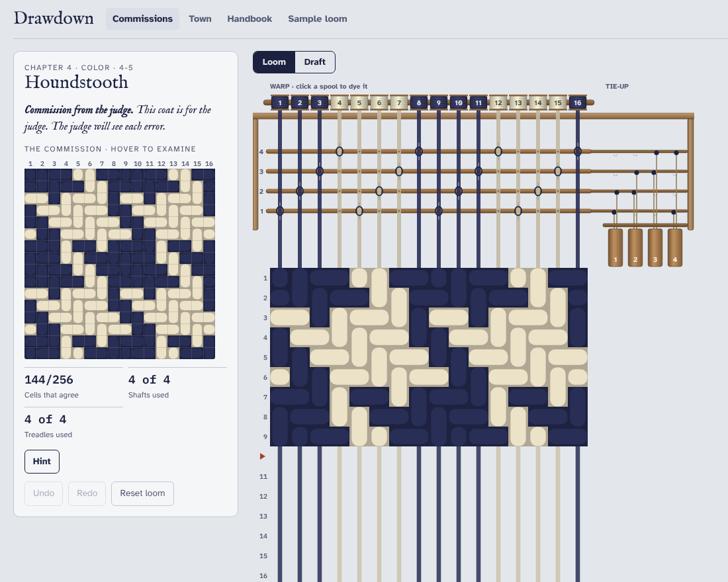Select warp spool 13
The image size is (728, 582).
(518, 103)
